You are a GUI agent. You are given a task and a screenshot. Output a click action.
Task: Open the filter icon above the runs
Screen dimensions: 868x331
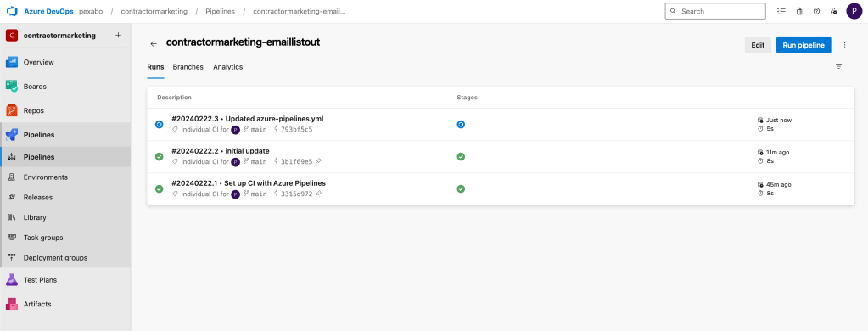pos(838,66)
